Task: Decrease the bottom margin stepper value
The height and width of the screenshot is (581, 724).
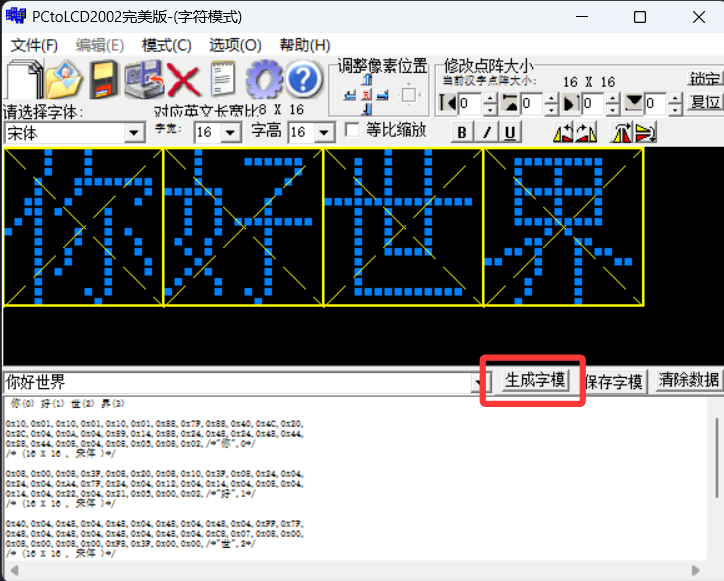Action: pos(675,109)
